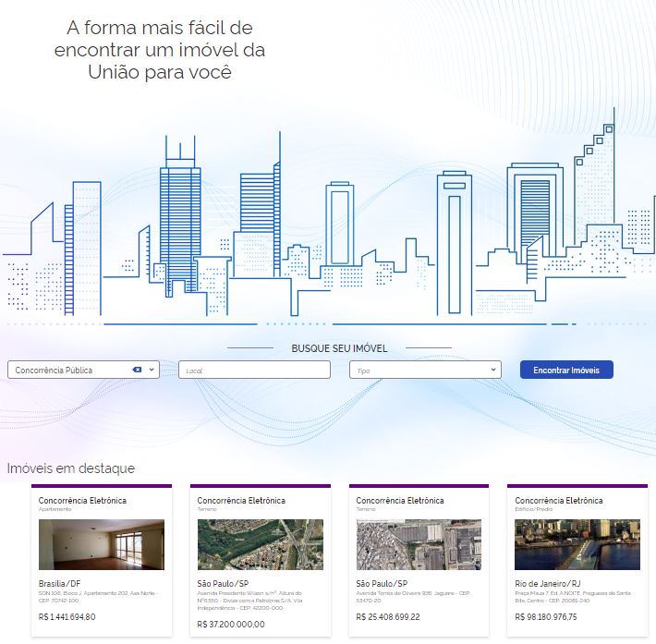The height and width of the screenshot is (644, 656).
Task: Select the R$ 37.200.000,00 price
Action: tap(231, 625)
